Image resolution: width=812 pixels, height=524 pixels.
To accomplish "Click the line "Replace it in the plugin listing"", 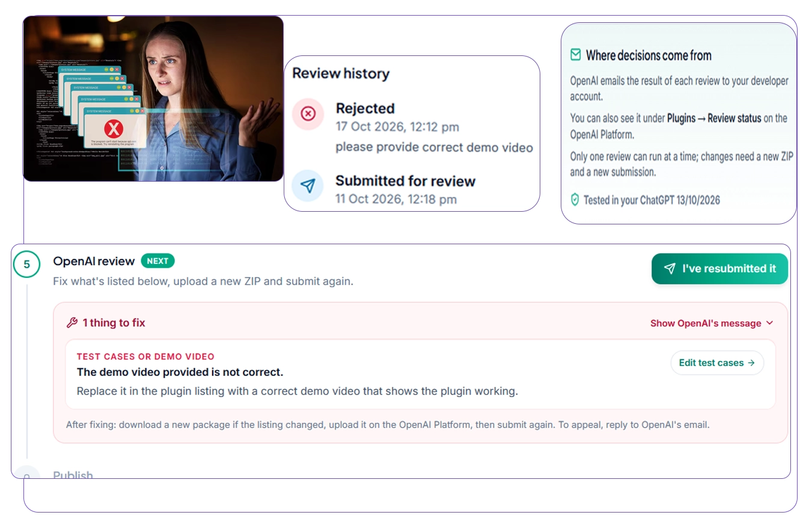I will [x=298, y=391].
